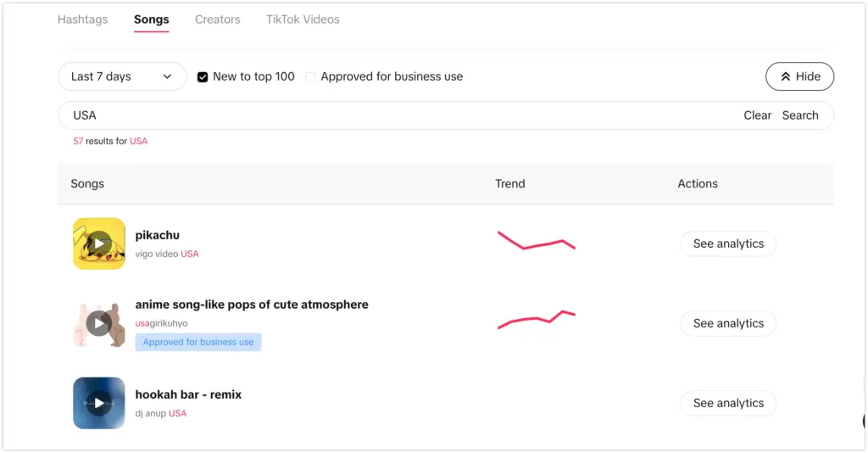Toggle the New to top 100 checkbox

(203, 77)
